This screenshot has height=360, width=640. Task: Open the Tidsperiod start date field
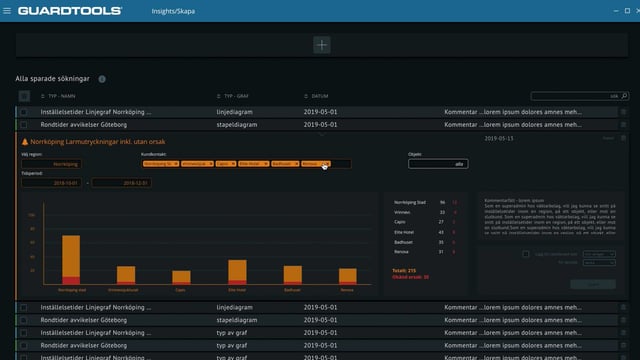tap(51, 183)
